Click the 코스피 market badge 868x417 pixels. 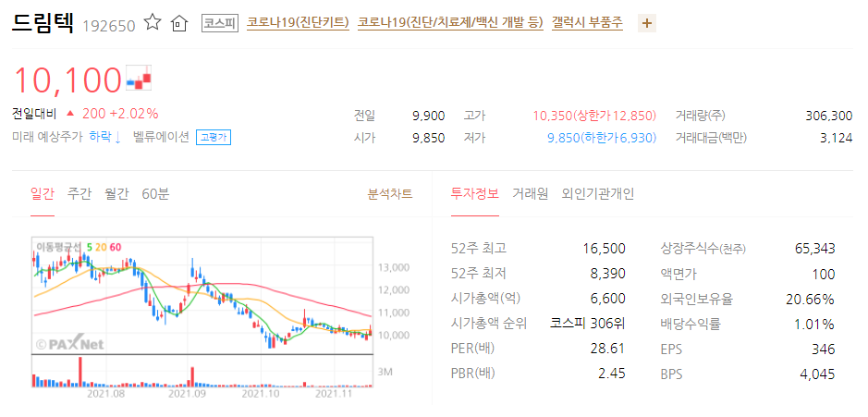[220, 23]
